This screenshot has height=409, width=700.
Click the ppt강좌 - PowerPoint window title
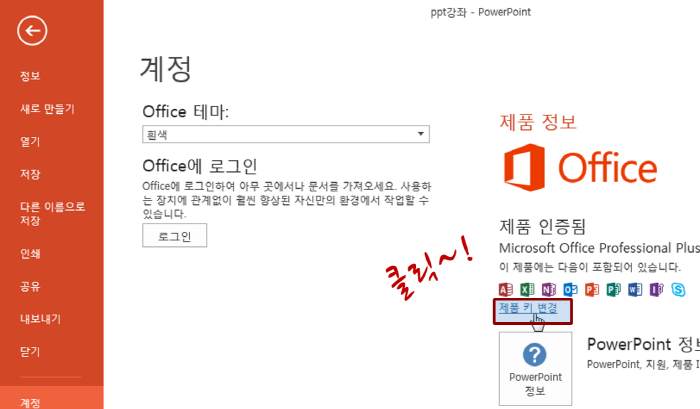tap(480, 12)
